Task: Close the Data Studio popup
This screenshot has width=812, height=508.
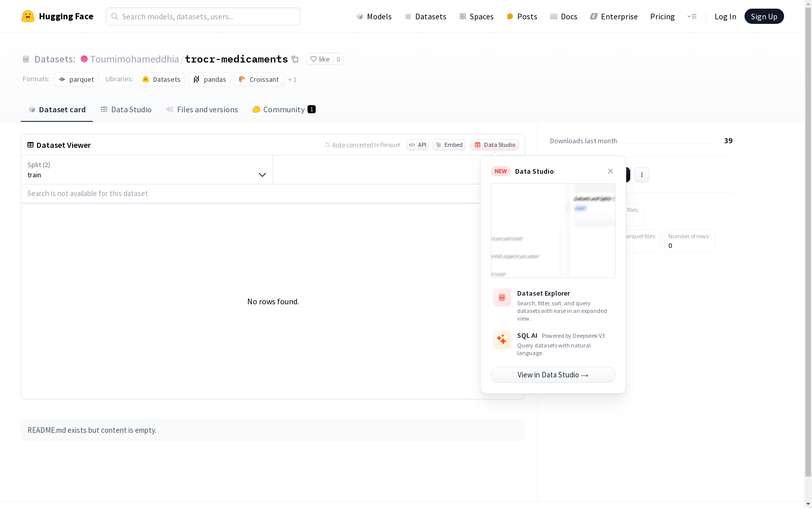Action: 611,171
